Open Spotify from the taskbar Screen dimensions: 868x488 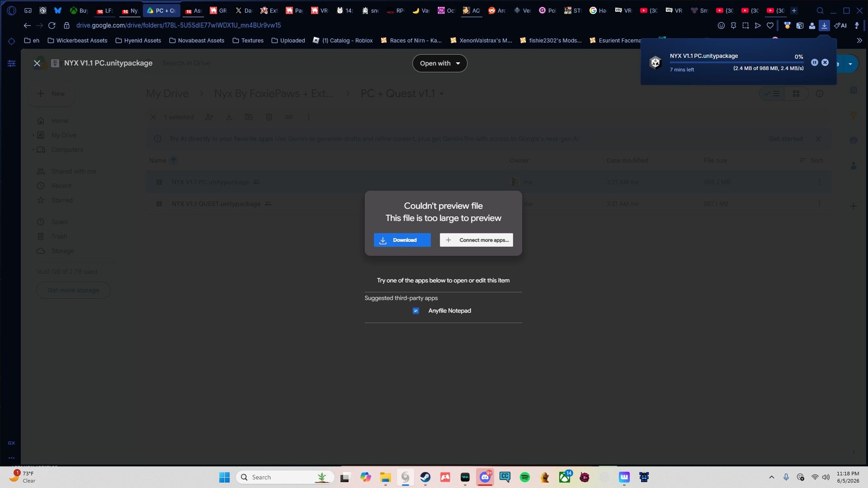point(525,477)
